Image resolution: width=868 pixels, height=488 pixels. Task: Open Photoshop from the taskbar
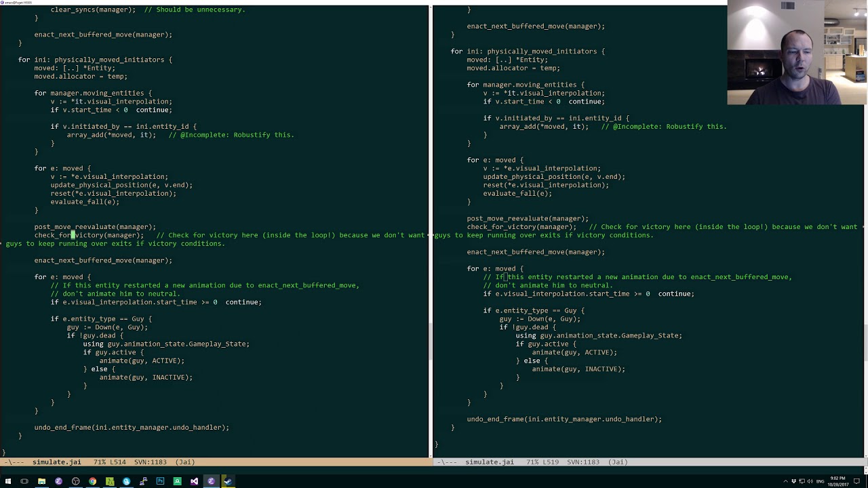click(x=160, y=481)
